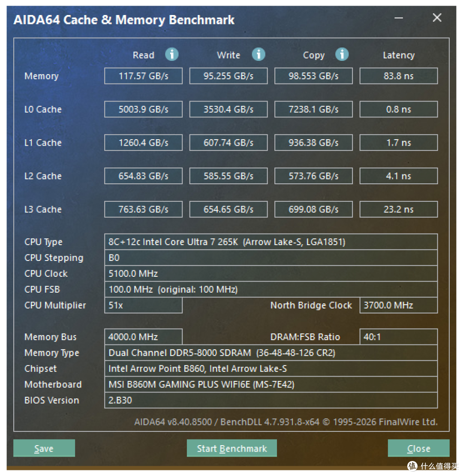
Task: Select the Memory Write value 95.255 GB/s
Action: point(228,76)
